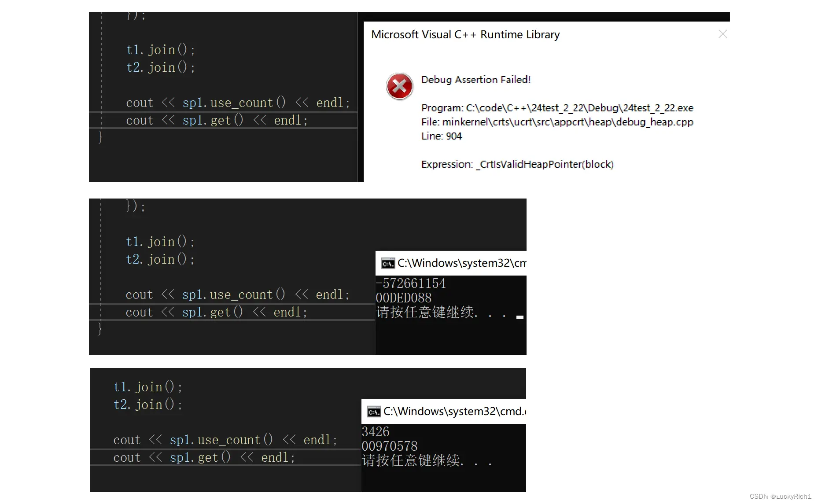
Task: Click t2.join() in the top code panel
Action: (160, 67)
